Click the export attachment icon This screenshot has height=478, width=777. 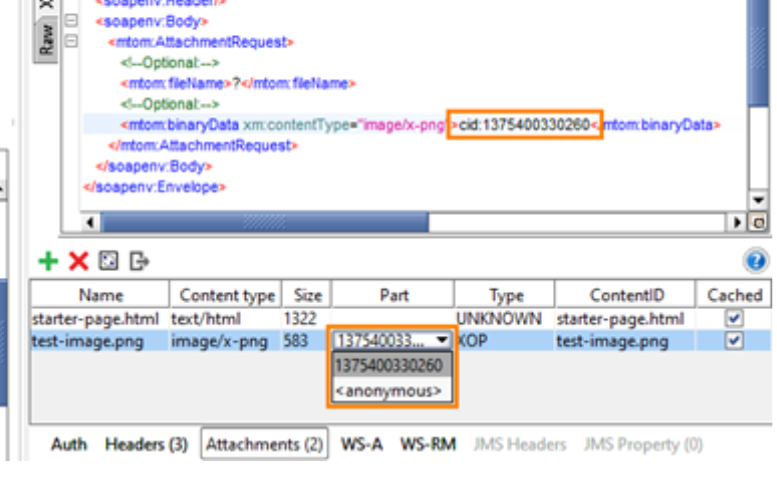point(139,262)
